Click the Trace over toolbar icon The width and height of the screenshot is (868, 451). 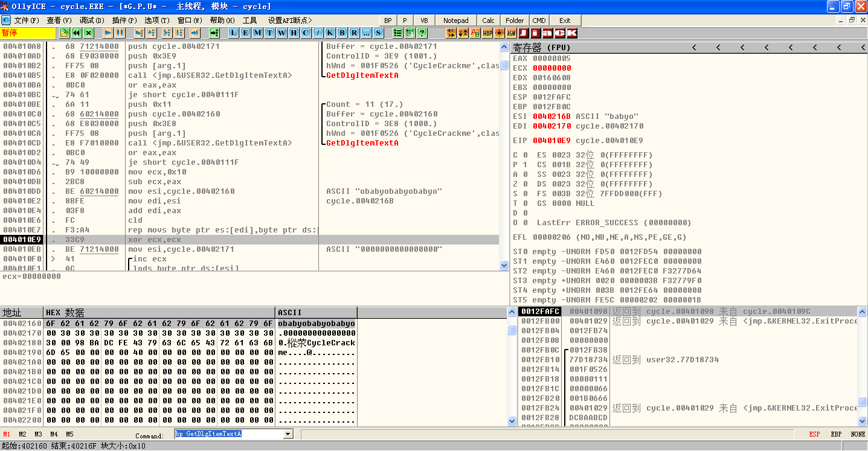178,33
